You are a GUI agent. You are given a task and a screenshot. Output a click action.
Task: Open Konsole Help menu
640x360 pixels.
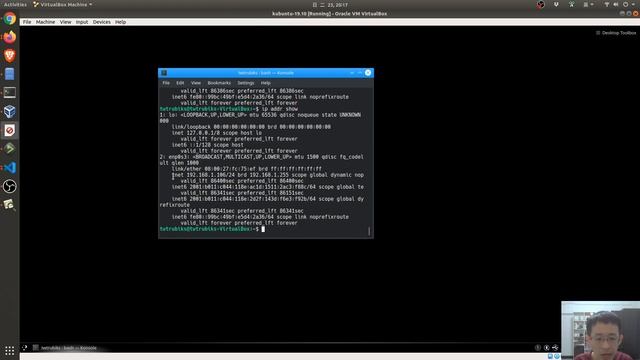point(266,83)
